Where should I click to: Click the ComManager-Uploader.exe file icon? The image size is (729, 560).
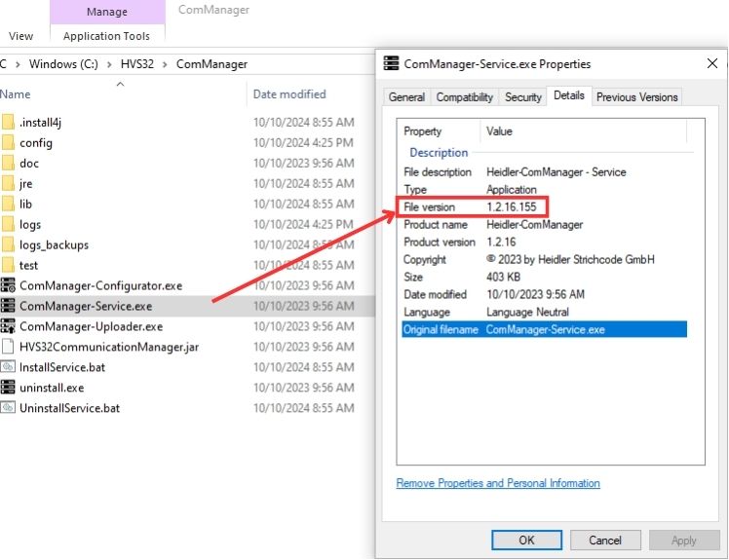[8, 326]
